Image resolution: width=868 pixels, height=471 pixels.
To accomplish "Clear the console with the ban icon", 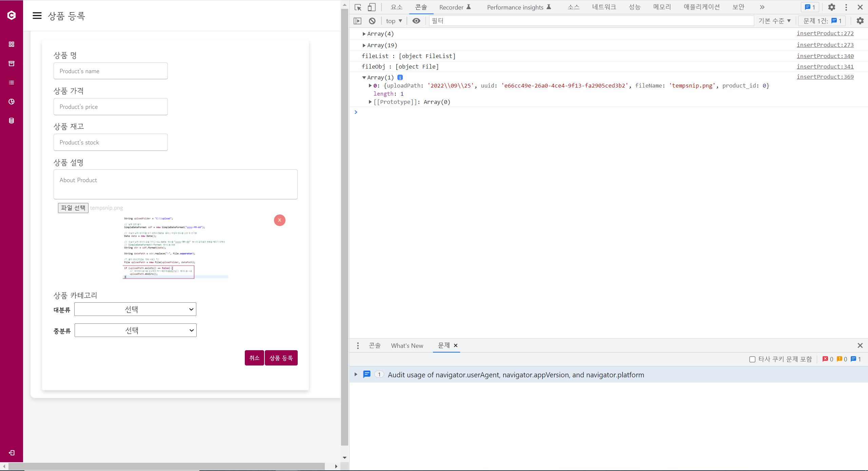I will [x=372, y=21].
